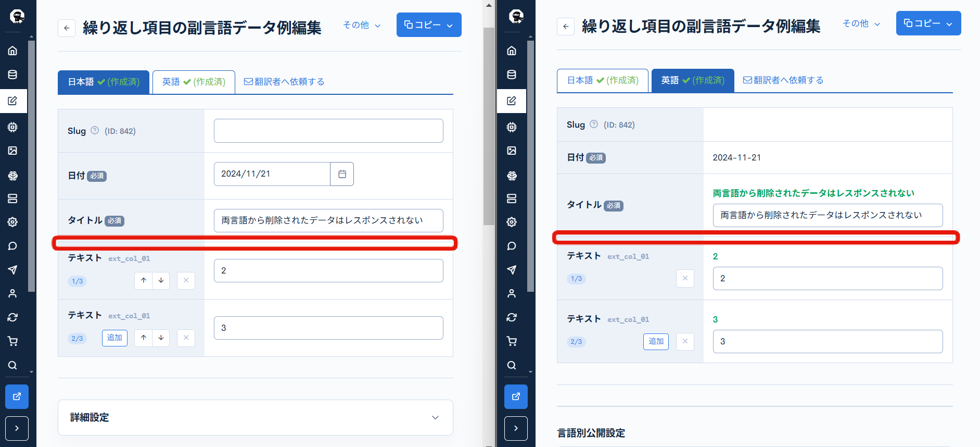The height and width of the screenshot is (447, 980).
Task: Open search icon in right window sidebar
Action: (x=512, y=365)
